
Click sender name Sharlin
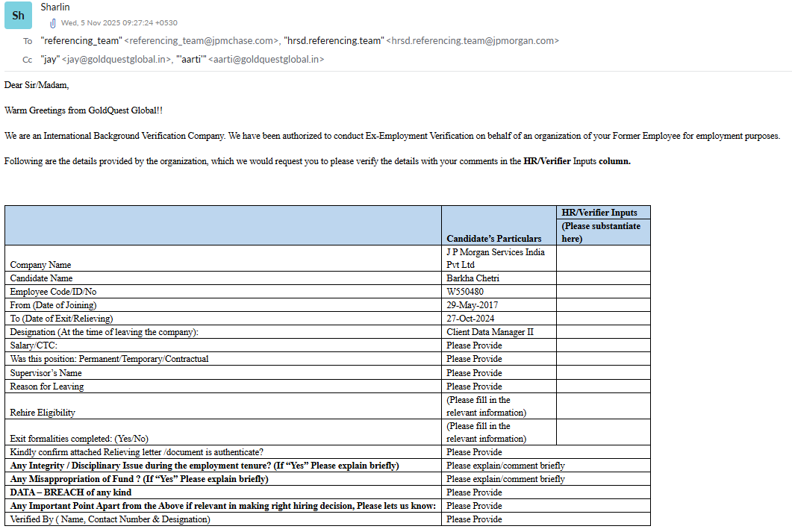(x=55, y=7)
